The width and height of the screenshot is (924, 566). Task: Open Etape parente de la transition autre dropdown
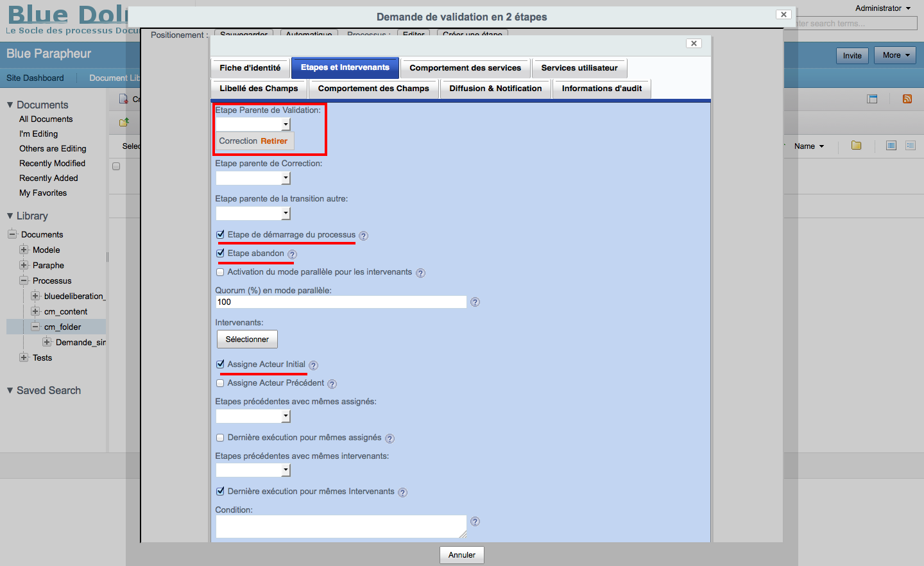coord(253,213)
